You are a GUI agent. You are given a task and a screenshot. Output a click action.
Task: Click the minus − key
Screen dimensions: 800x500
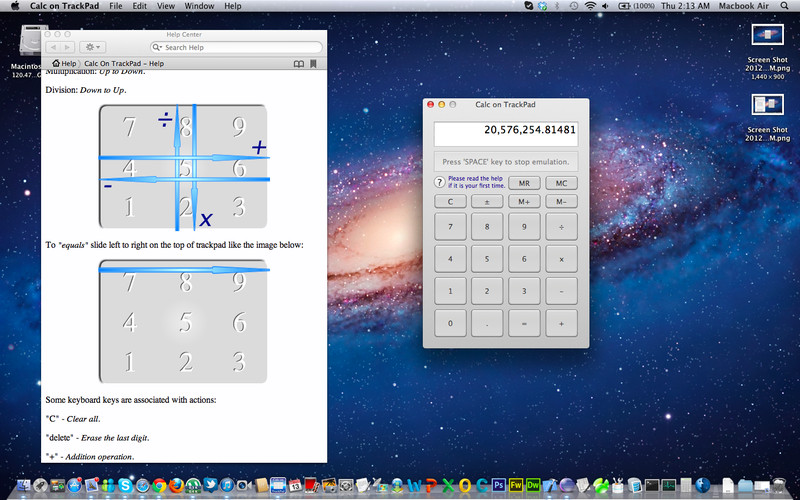click(x=561, y=291)
